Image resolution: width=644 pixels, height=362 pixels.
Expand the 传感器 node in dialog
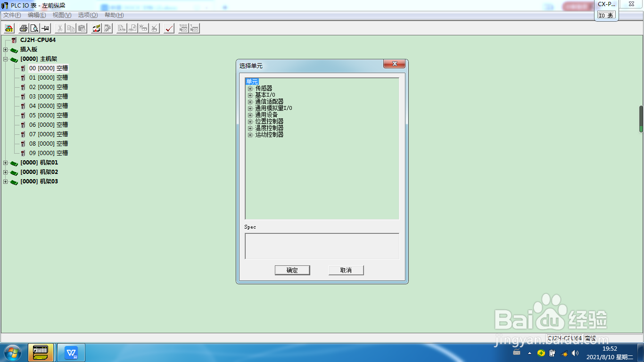click(x=250, y=89)
